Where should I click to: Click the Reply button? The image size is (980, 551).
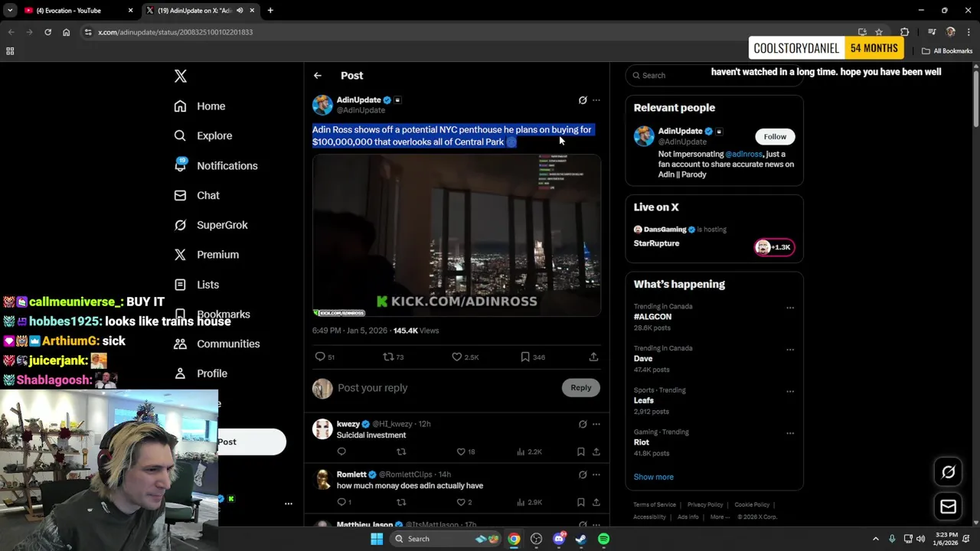(x=581, y=388)
